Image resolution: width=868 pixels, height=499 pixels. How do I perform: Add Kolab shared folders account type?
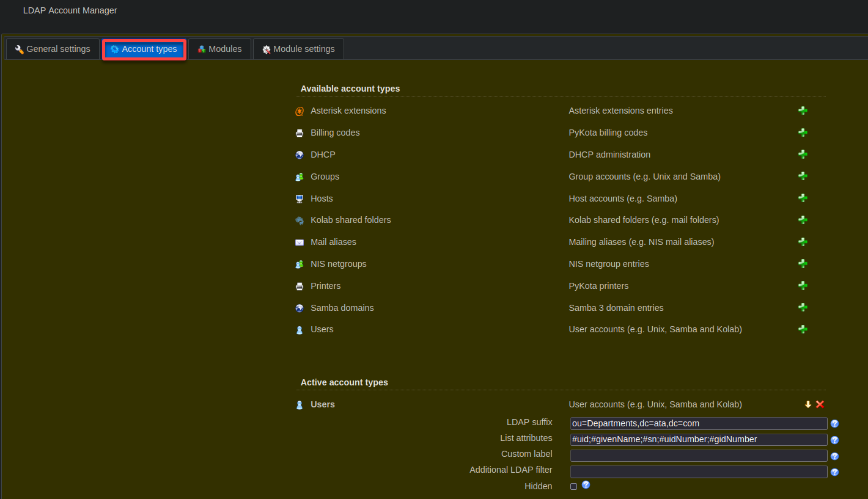[x=803, y=220]
